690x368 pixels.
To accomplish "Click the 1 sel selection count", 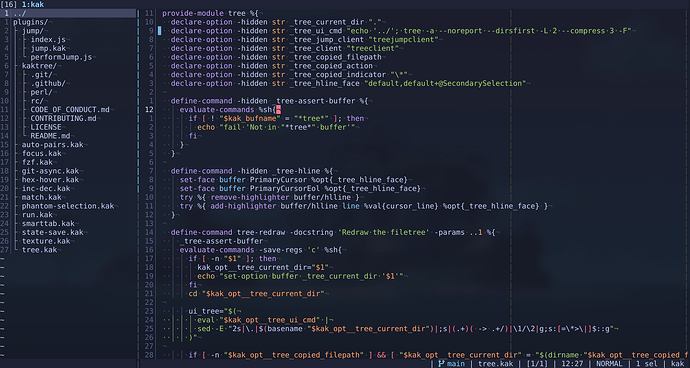I will pyautogui.click(x=647, y=364).
